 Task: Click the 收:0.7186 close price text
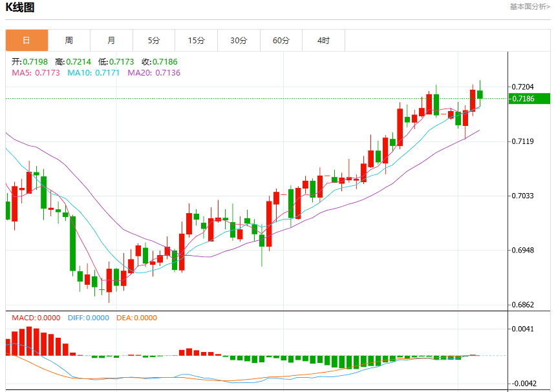pyautogui.click(x=160, y=61)
